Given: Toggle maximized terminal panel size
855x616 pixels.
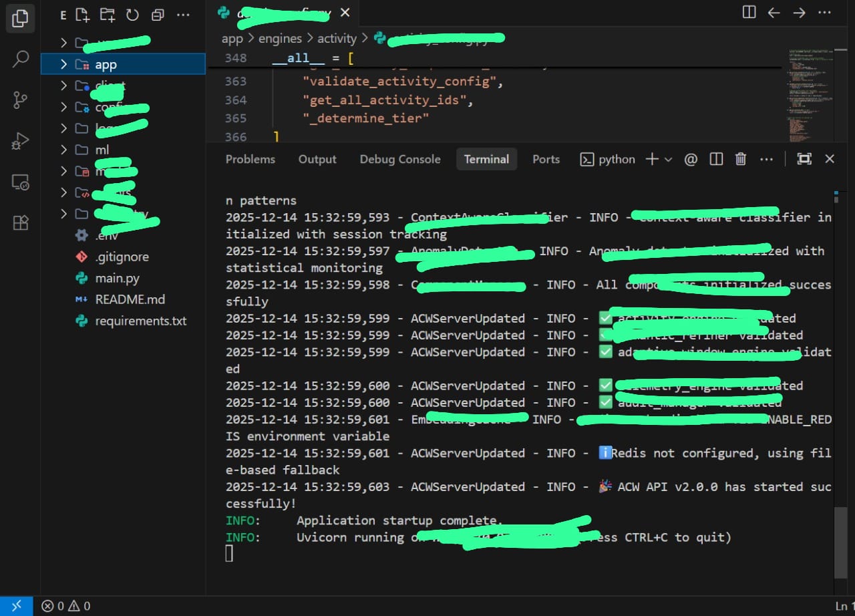Looking at the screenshot, I should click(x=804, y=159).
